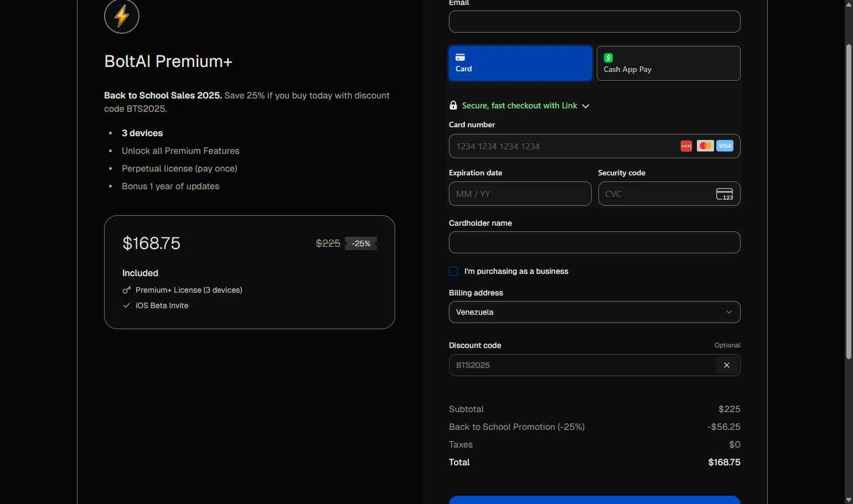853x504 pixels.
Task: Click the -25% discount badge
Action: coord(361,243)
